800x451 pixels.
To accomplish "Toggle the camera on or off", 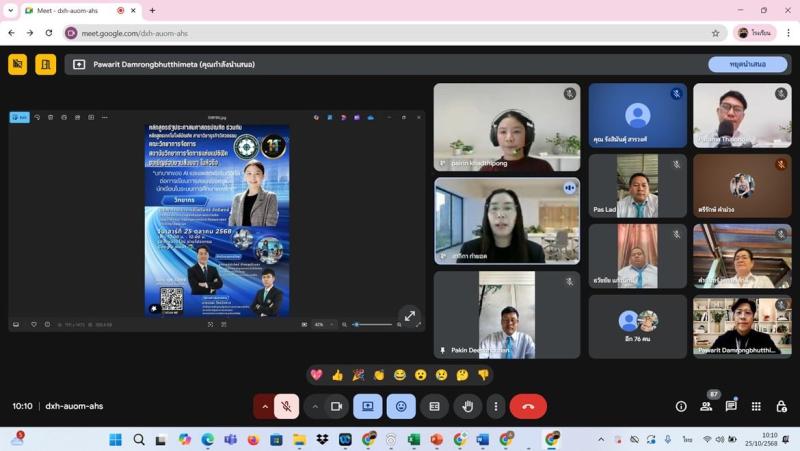I will (x=337, y=406).
